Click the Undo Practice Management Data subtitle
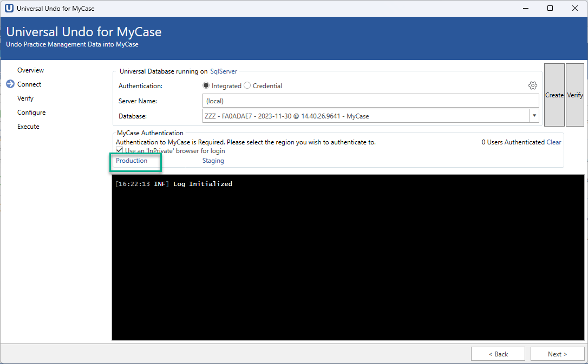This screenshot has width=588, height=364. (x=72, y=44)
